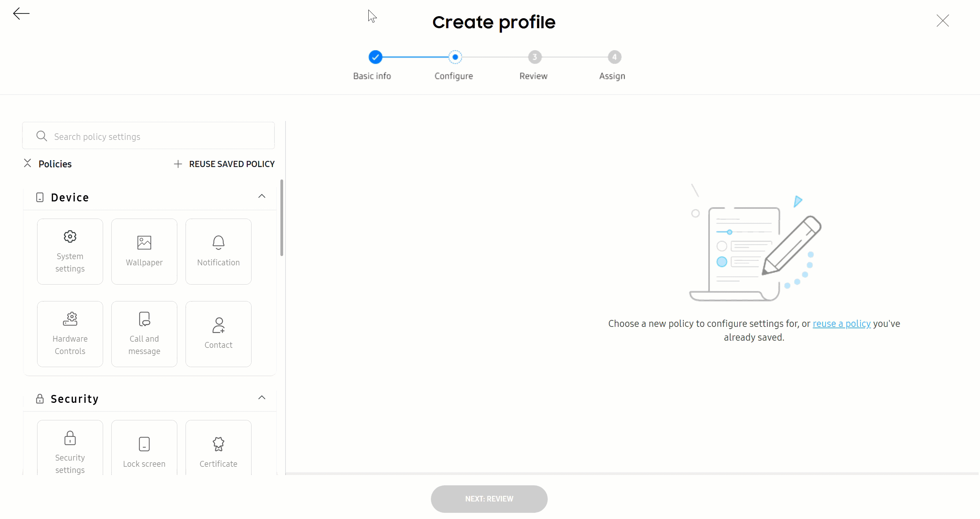Screen dimensions: 980x519
Task: Go back using the arrow icon
Action: [21, 14]
